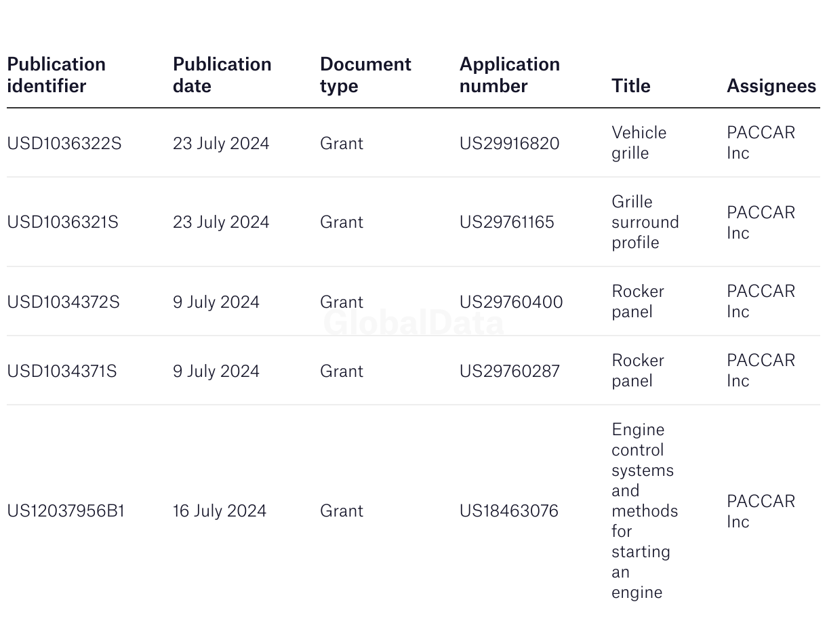Click the 16 July 2024 date cell
The width and height of the screenshot is (827, 644).
coord(219,511)
